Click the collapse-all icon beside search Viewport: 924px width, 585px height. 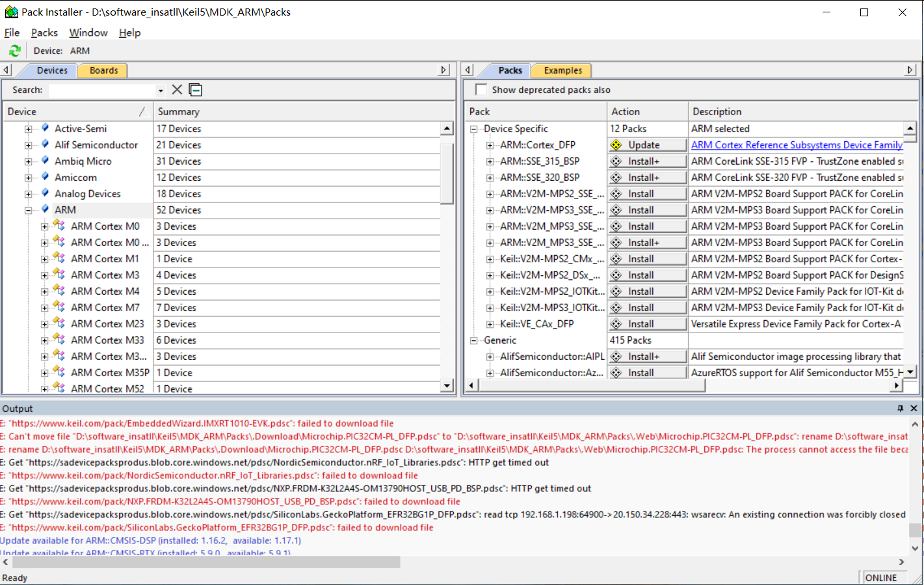196,90
